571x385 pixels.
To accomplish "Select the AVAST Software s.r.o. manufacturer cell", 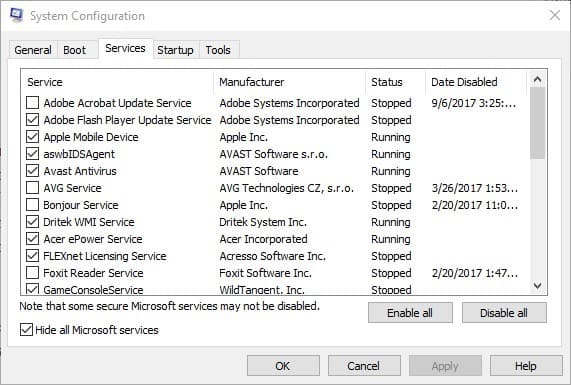I will click(x=273, y=154).
